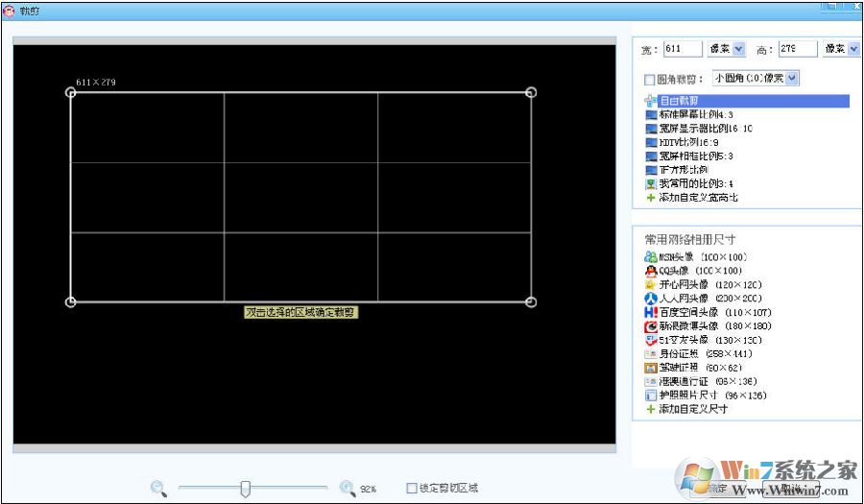The width and height of the screenshot is (864, 504).
Task: Click 添加自定义尺寸 link
Action: tap(692, 409)
